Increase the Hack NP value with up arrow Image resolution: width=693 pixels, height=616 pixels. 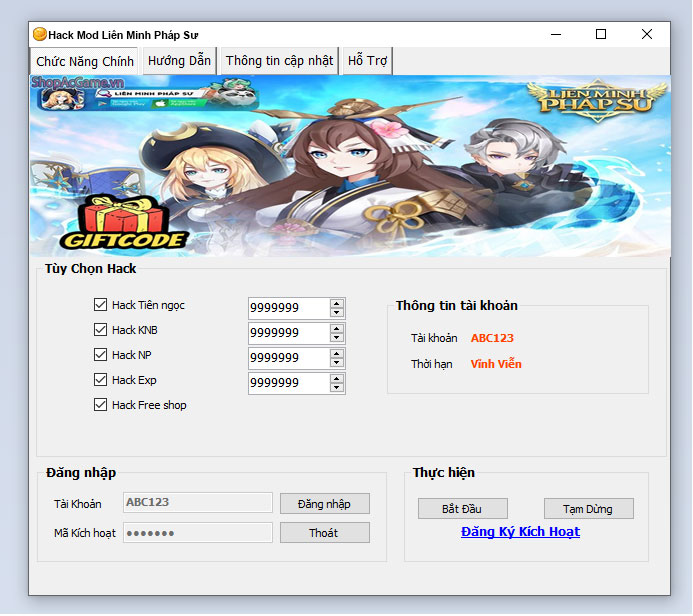click(x=337, y=354)
